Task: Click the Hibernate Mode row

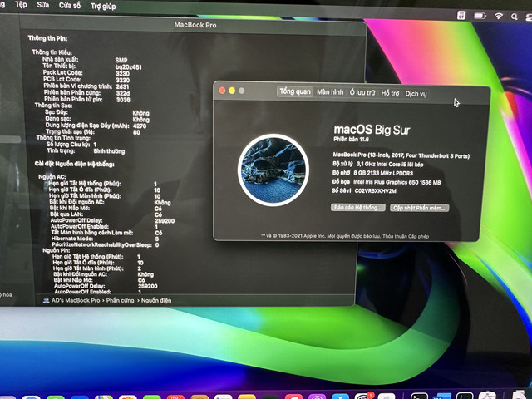Action: (105, 239)
